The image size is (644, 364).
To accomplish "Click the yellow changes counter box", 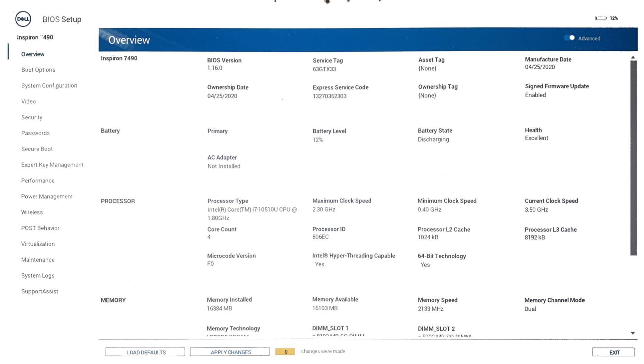I will pyautogui.click(x=285, y=352).
